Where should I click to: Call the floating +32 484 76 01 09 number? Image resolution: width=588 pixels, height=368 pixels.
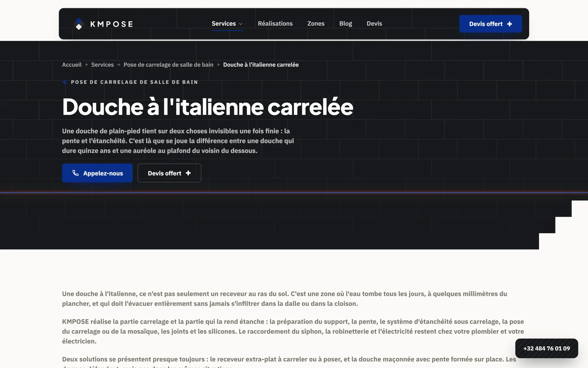[x=546, y=348]
